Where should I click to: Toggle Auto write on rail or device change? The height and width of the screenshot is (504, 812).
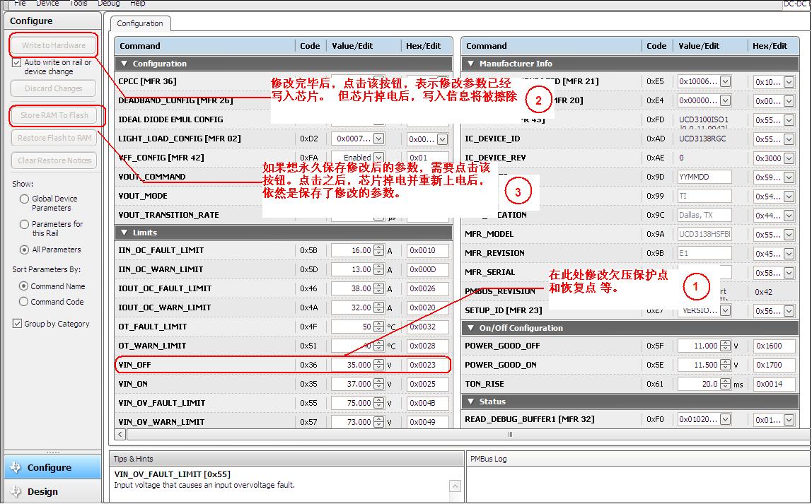[16, 63]
